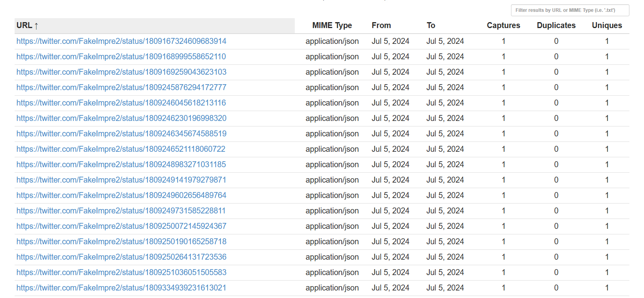The image size is (644, 298).
Task: Open the status link ending in 1809249141979279871
Action: click(122, 180)
